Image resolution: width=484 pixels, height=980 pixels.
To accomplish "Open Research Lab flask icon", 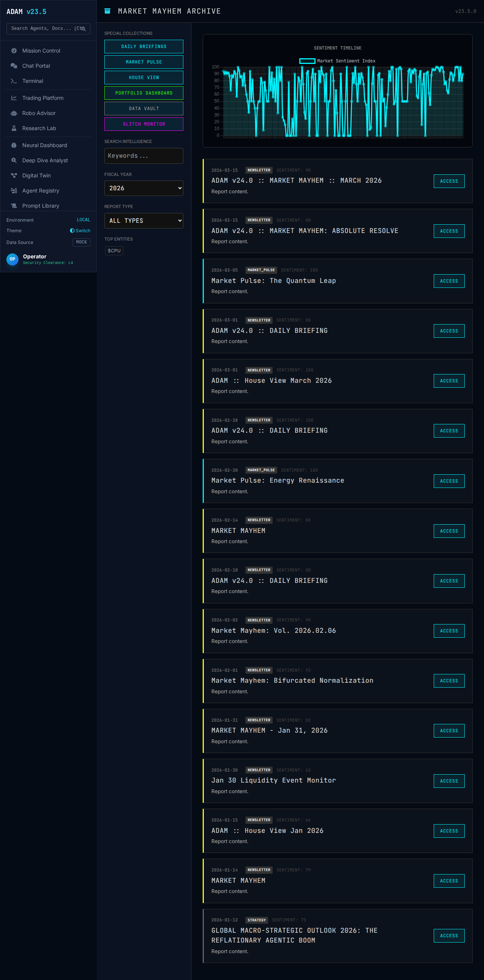I will (14, 129).
